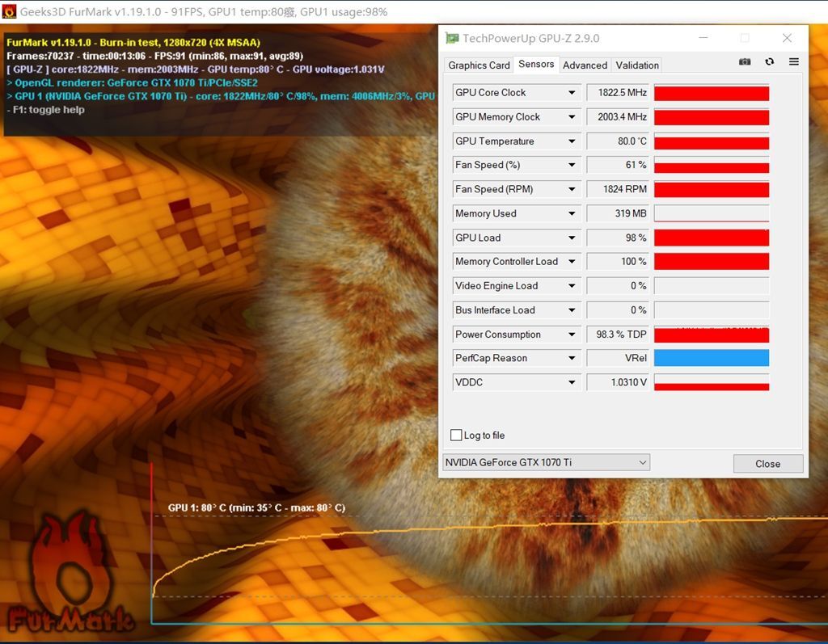Screen dimensions: 828x644
Task: Go to the Validation tab
Action: coord(637,65)
